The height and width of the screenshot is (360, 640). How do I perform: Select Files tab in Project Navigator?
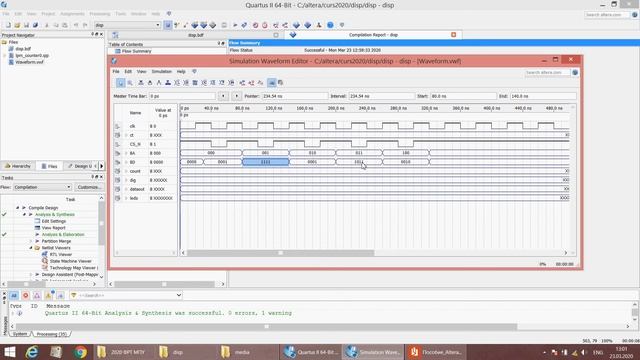(x=49, y=166)
